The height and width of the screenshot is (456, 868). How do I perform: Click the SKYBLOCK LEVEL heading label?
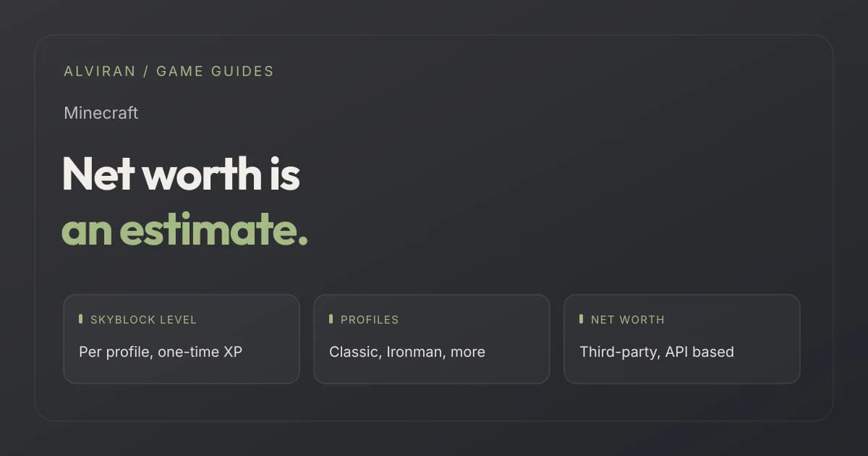[x=143, y=319]
